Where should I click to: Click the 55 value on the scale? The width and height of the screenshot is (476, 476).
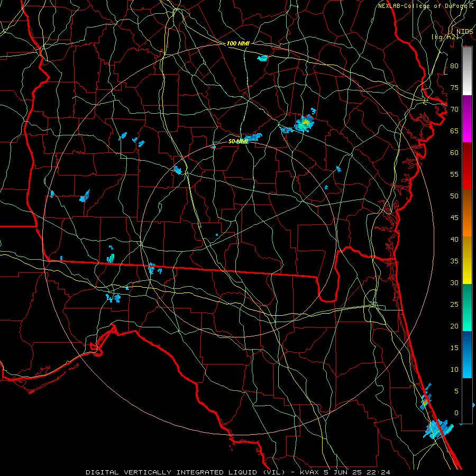pos(454,174)
